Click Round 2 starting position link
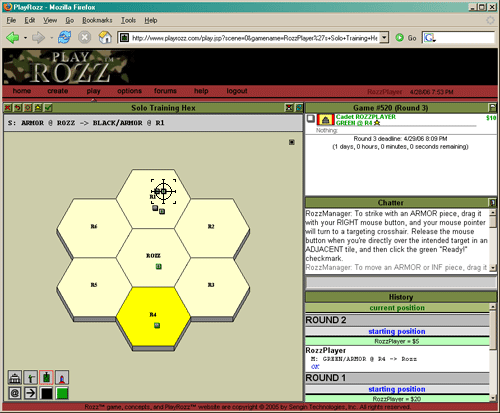 pos(397,331)
